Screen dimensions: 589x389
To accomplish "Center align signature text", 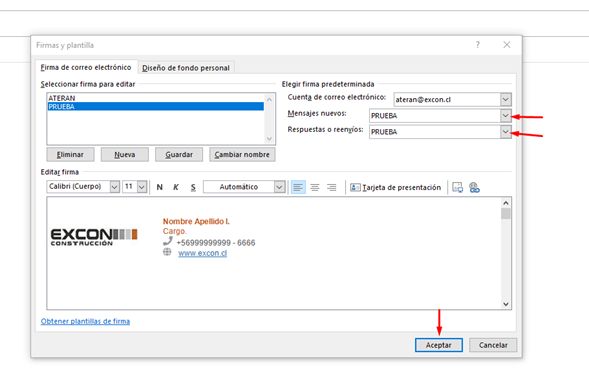I will click(x=315, y=187).
